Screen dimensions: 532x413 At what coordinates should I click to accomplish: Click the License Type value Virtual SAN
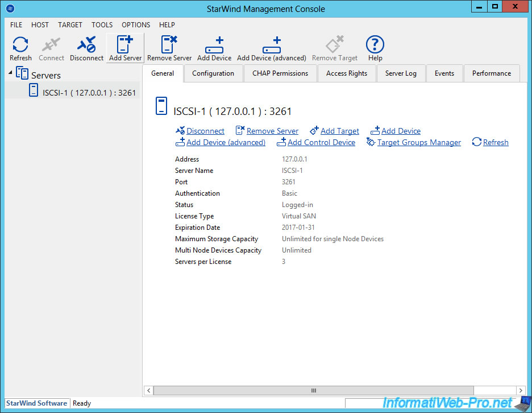299,216
